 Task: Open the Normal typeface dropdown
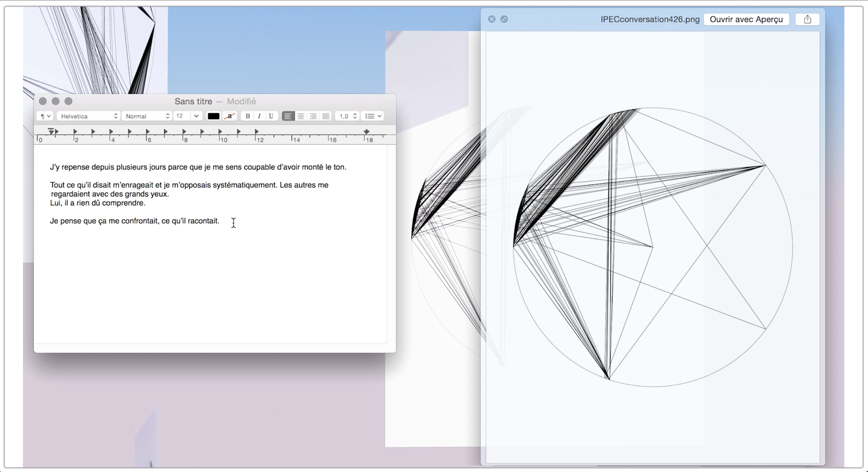(147, 116)
